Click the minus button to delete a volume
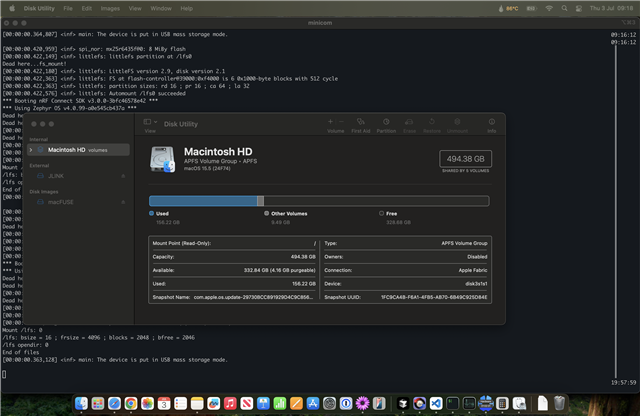 (341, 122)
